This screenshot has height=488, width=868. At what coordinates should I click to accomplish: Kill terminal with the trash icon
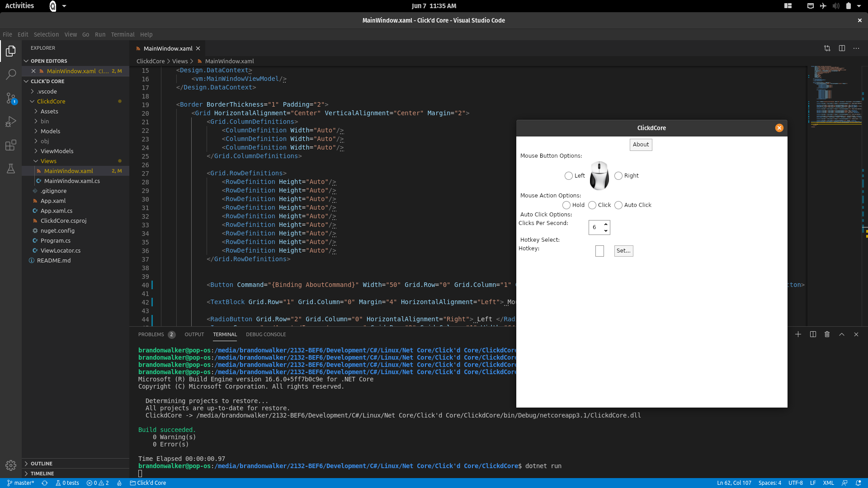[x=827, y=334]
